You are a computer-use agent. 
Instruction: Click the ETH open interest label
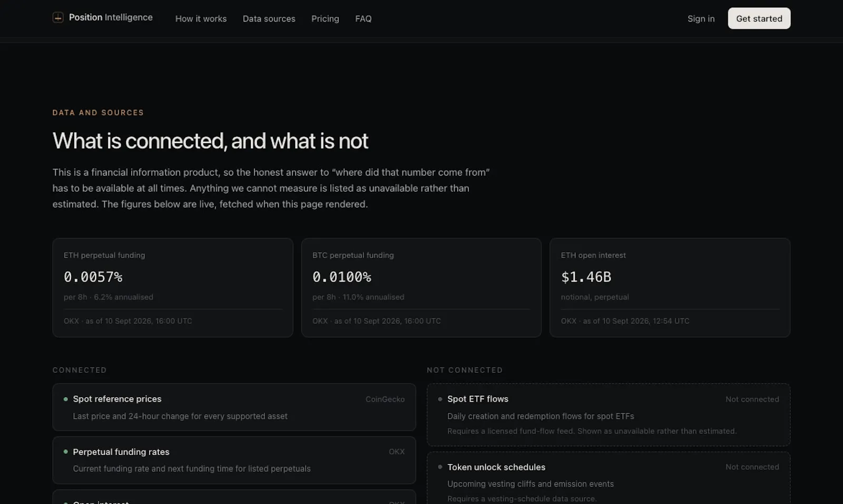click(593, 255)
